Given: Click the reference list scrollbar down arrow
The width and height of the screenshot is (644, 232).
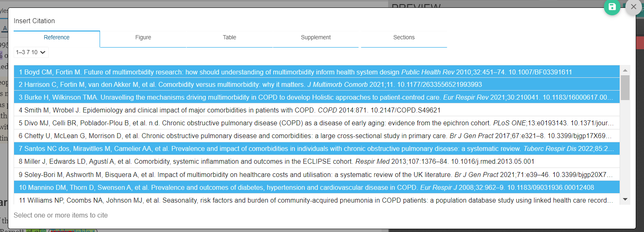Looking at the screenshot, I should click(625, 200).
